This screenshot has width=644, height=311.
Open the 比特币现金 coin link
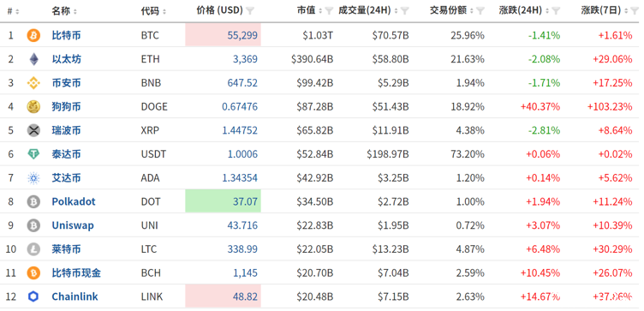[76, 273]
